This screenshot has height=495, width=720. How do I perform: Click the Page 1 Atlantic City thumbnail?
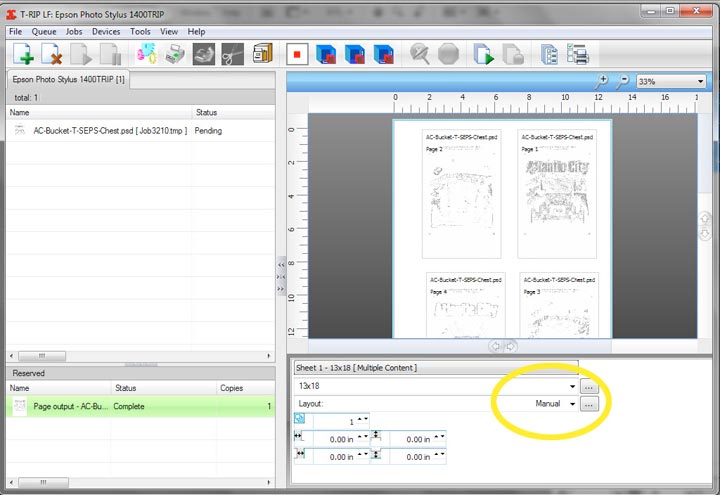(x=556, y=194)
